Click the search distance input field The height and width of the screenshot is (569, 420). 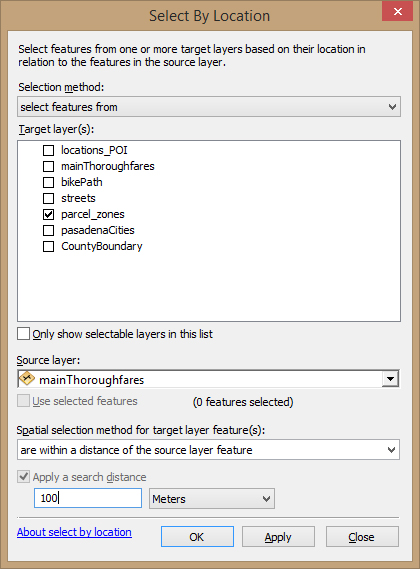tap(88, 498)
